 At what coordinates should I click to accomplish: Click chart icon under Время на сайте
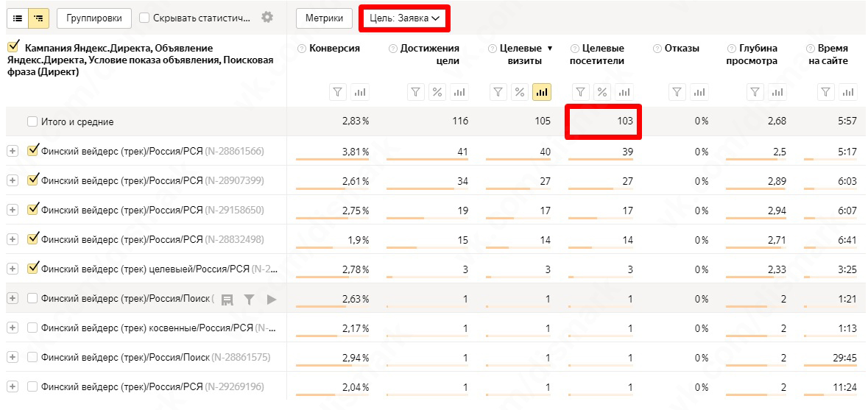tap(849, 92)
